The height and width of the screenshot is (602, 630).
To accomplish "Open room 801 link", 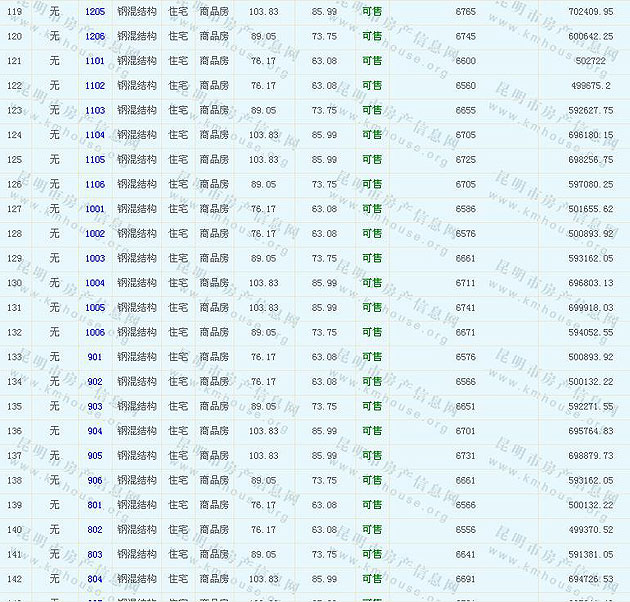I will pyautogui.click(x=95, y=505).
